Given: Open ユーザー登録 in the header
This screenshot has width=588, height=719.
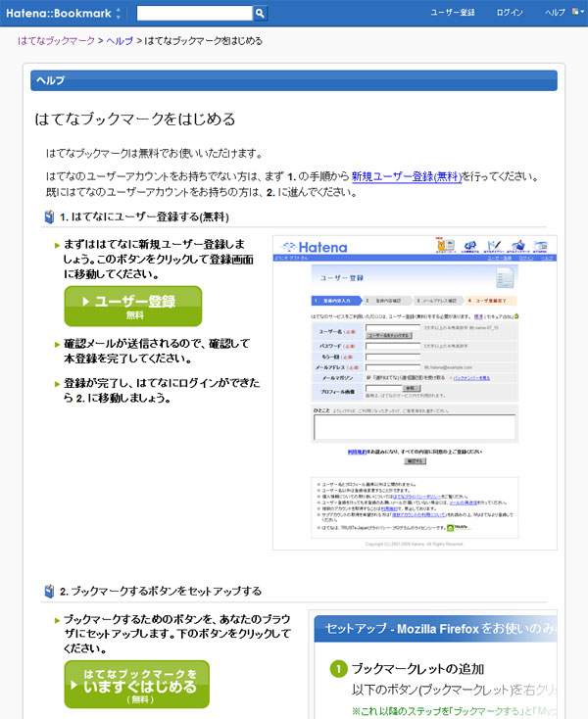Looking at the screenshot, I should [x=453, y=13].
